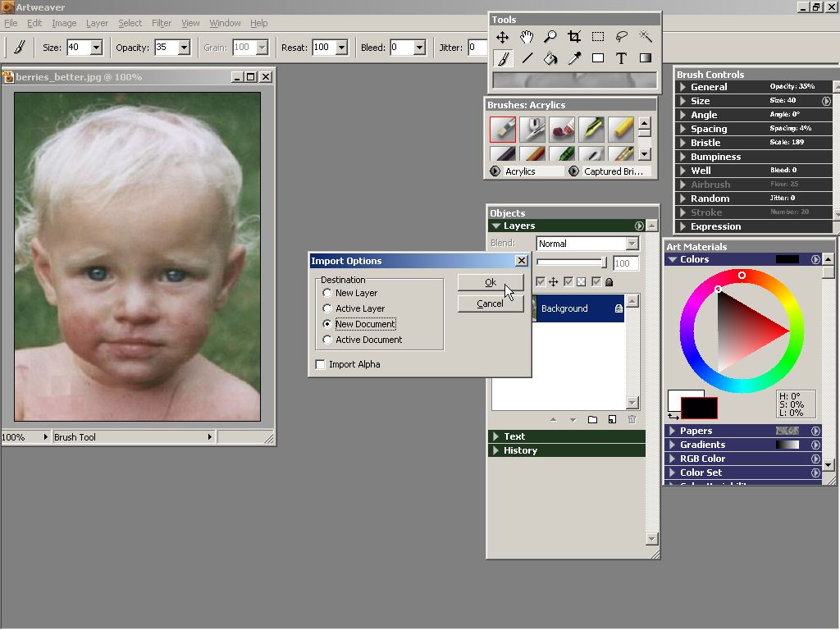The width and height of the screenshot is (840, 630).
Task: Choose the Zoom magnifier tool
Action: pyautogui.click(x=550, y=37)
